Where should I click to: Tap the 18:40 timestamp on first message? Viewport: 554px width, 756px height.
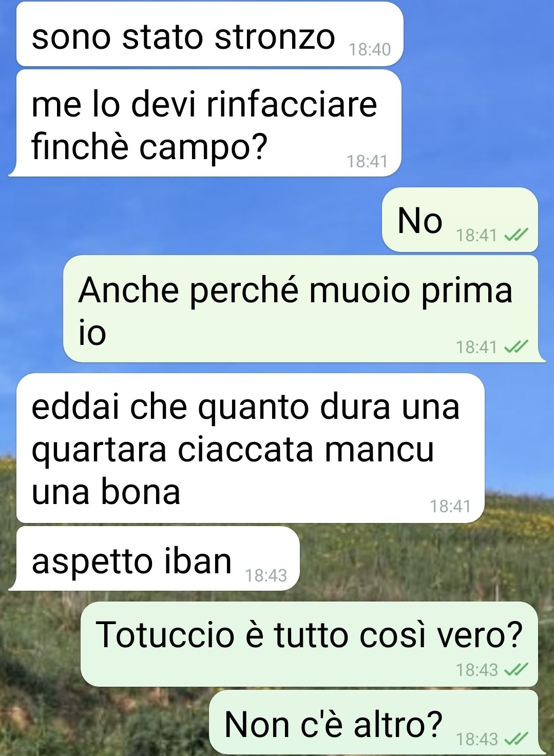coord(370,50)
